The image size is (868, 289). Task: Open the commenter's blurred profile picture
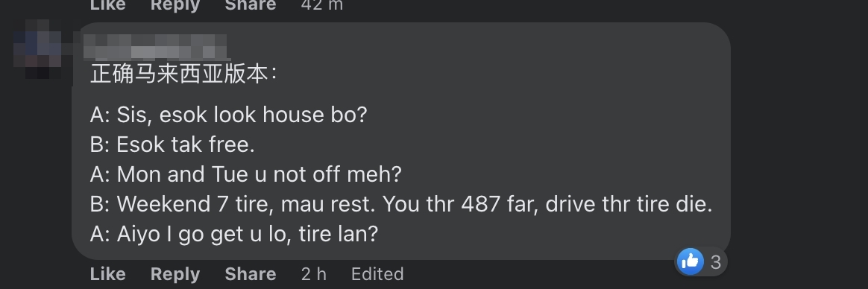tap(38, 48)
